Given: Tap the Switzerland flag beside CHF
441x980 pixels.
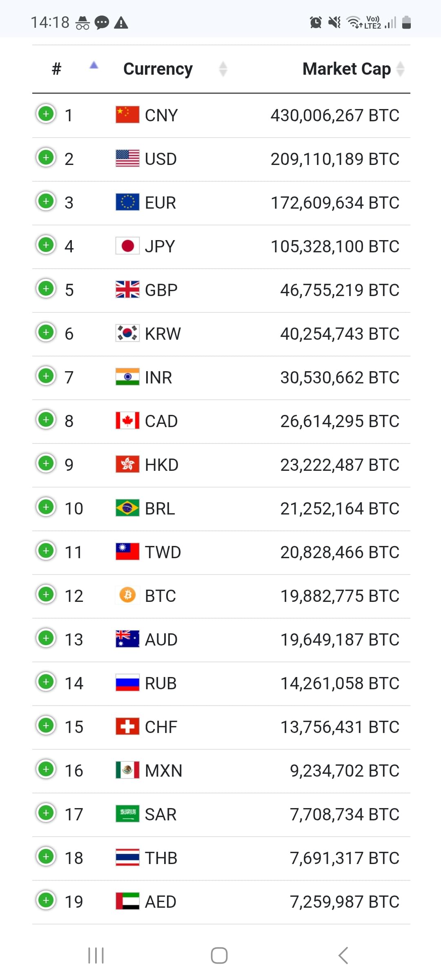Looking at the screenshot, I should tap(127, 726).
